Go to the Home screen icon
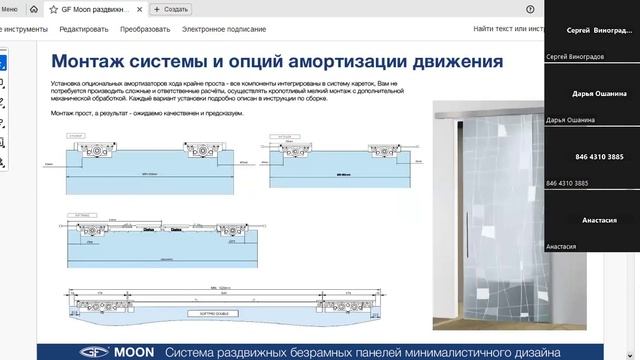This screenshot has width=640, height=360. pyautogui.click(x=34, y=9)
